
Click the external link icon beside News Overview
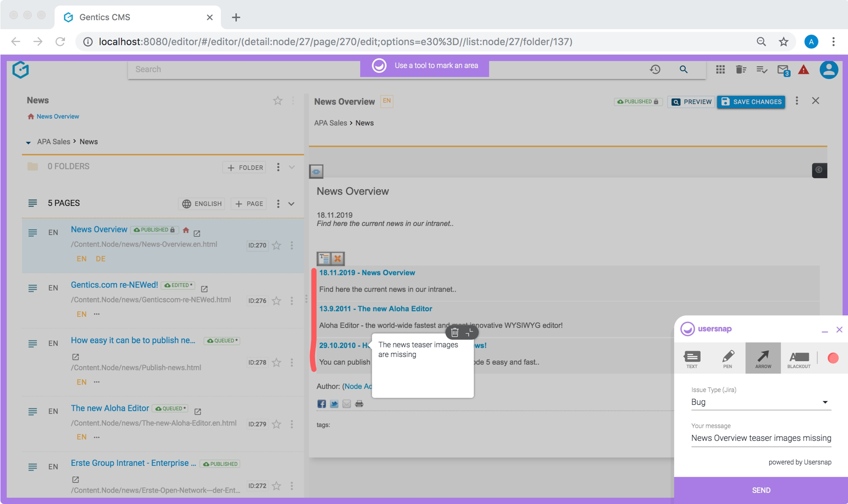pyautogui.click(x=197, y=233)
